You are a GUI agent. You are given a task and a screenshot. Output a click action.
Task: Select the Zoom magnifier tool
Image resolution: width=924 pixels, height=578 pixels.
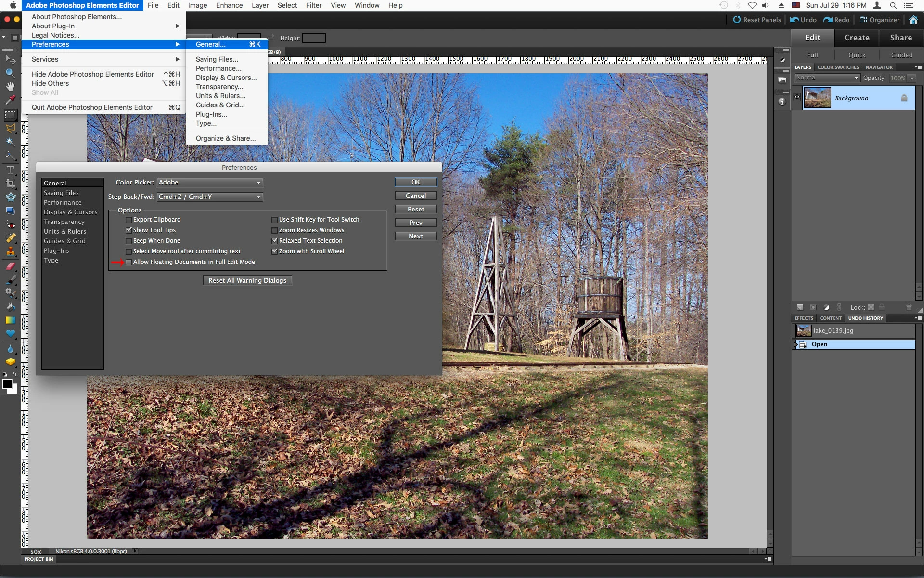point(10,73)
